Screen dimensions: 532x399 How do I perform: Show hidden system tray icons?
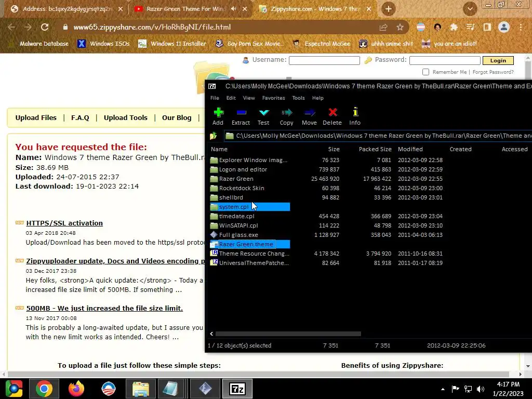tap(443, 389)
